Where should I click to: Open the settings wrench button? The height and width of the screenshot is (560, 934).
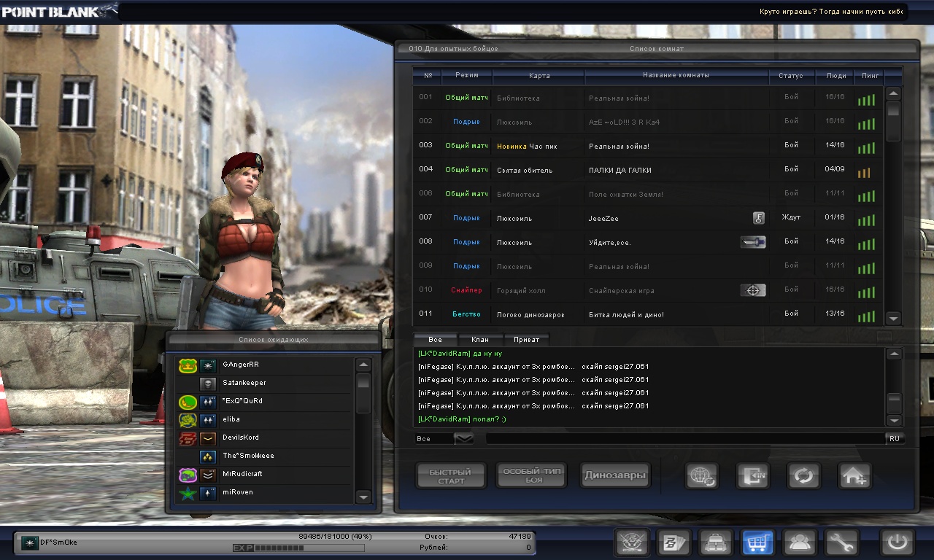pos(841,542)
